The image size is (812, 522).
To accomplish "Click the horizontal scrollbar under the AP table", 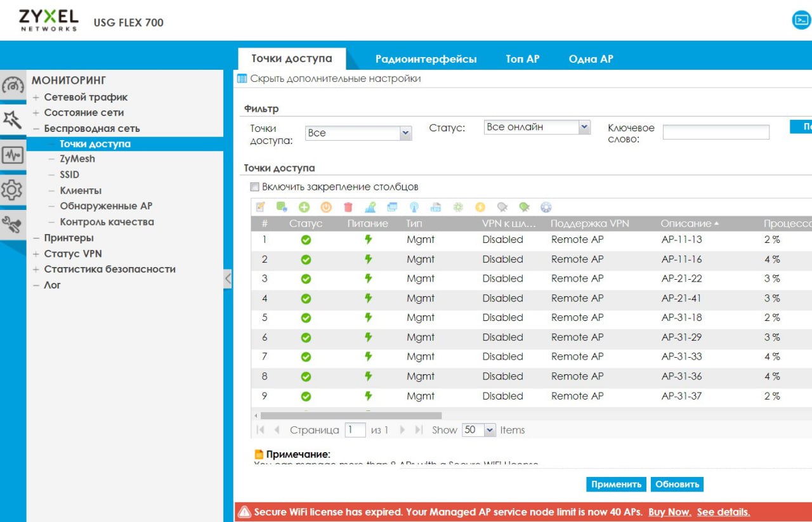I will (351, 415).
